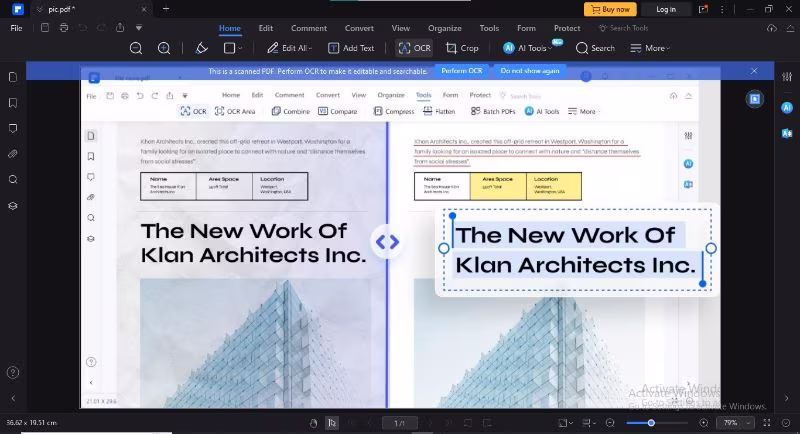Image resolution: width=800 pixels, height=434 pixels.
Task: Open the dropdown arrow next to the shape tool
Action: coord(240,48)
